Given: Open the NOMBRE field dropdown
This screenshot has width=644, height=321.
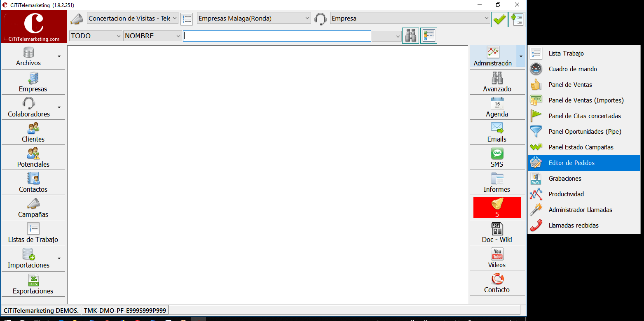Looking at the screenshot, I should [x=152, y=36].
